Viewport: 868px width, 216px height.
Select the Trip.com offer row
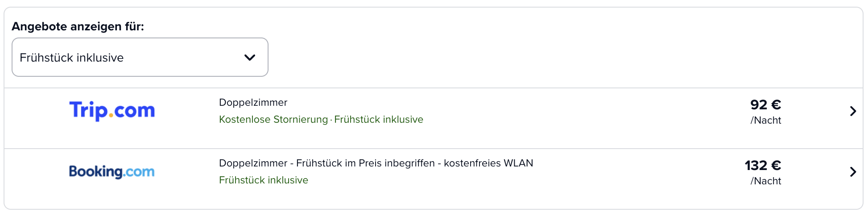tap(434, 118)
